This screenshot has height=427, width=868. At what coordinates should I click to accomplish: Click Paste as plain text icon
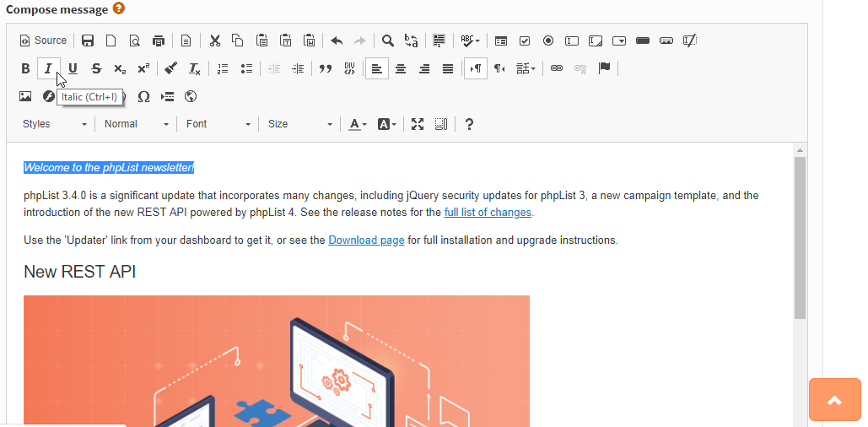tap(286, 41)
